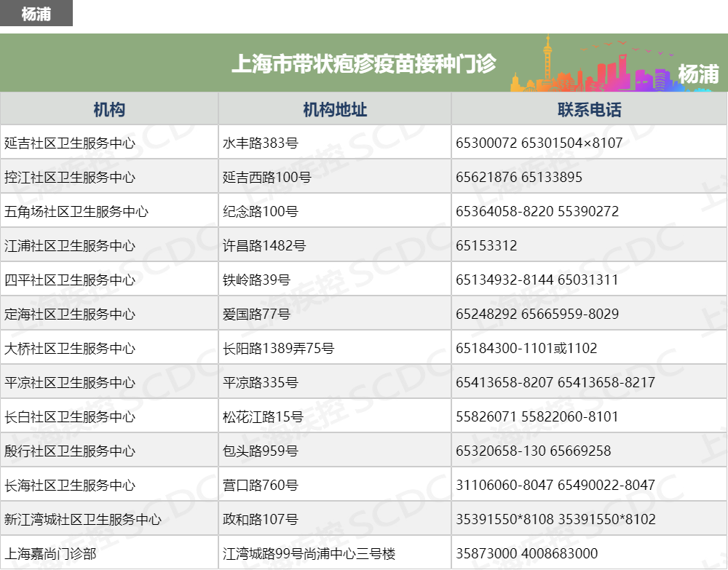Screen dimensions: 728x570
Task: Select 江浦社区卫生服务中心 cell
Action: pyautogui.click(x=109, y=245)
